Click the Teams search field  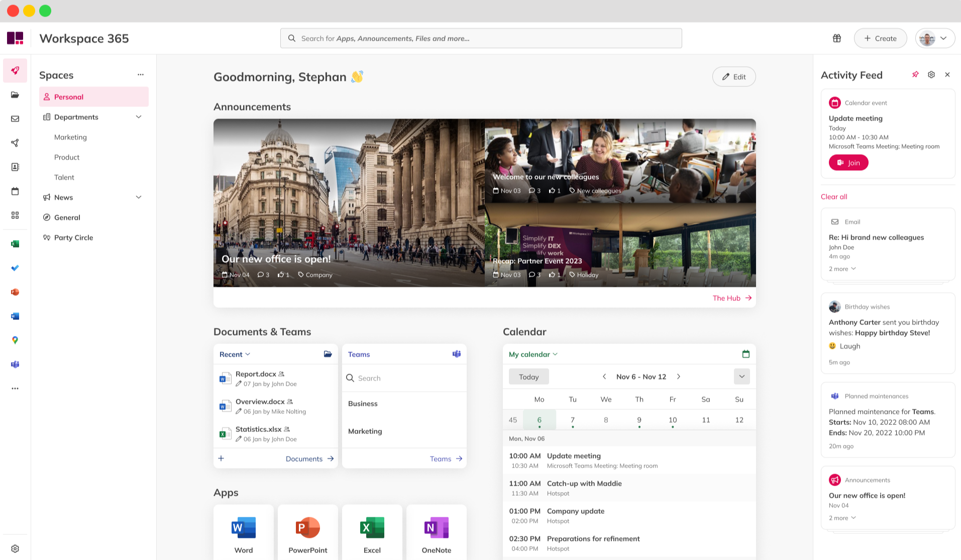pos(404,378)
